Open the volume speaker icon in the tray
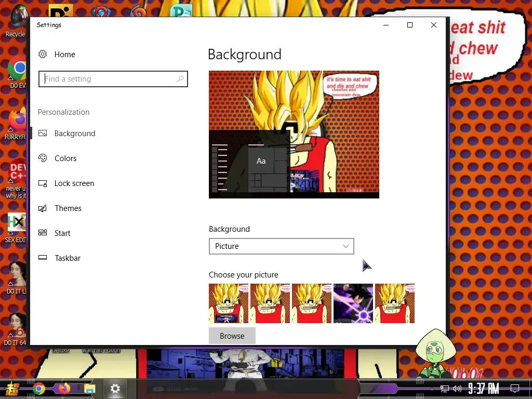The image size is (532, 399). tap(457, 389)
